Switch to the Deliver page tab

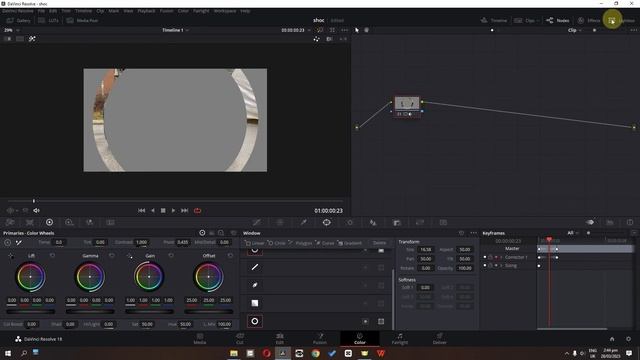[440, 338]
